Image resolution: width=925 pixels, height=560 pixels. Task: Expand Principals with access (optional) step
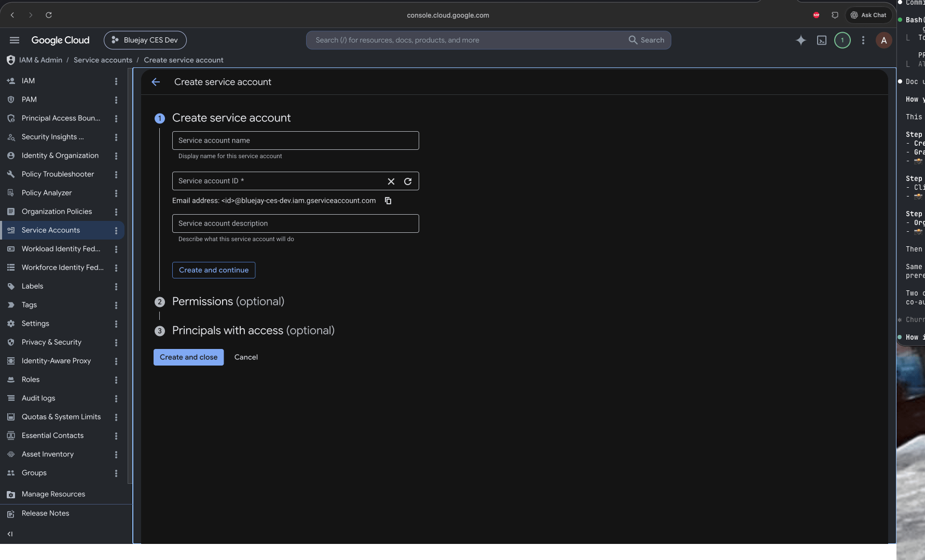(x=253, y=330)
